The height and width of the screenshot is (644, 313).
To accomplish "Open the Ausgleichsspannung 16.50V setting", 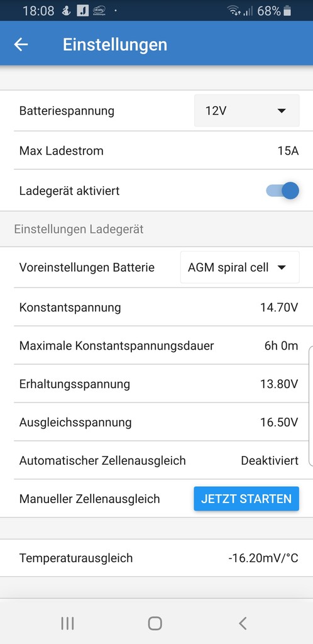I will click(156, 422).
